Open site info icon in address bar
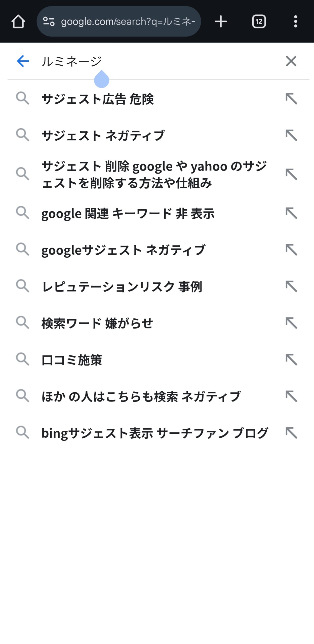 [49, 21]
